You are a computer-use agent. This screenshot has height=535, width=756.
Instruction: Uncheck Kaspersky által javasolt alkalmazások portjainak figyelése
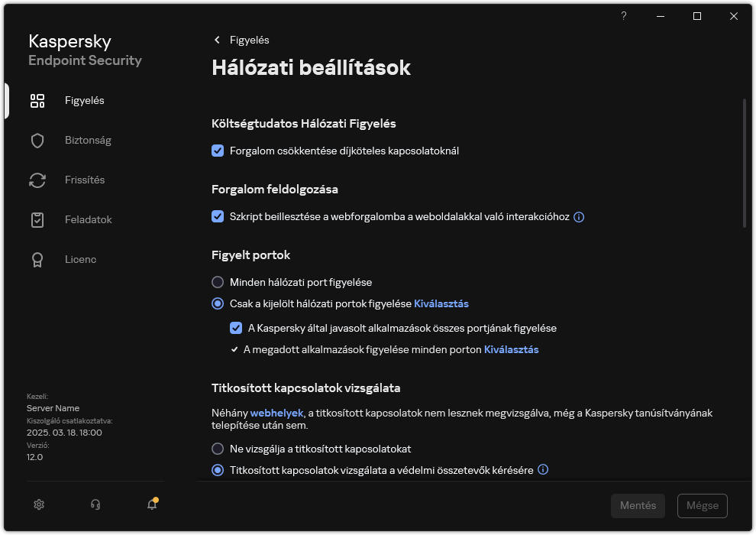(236, 328)
